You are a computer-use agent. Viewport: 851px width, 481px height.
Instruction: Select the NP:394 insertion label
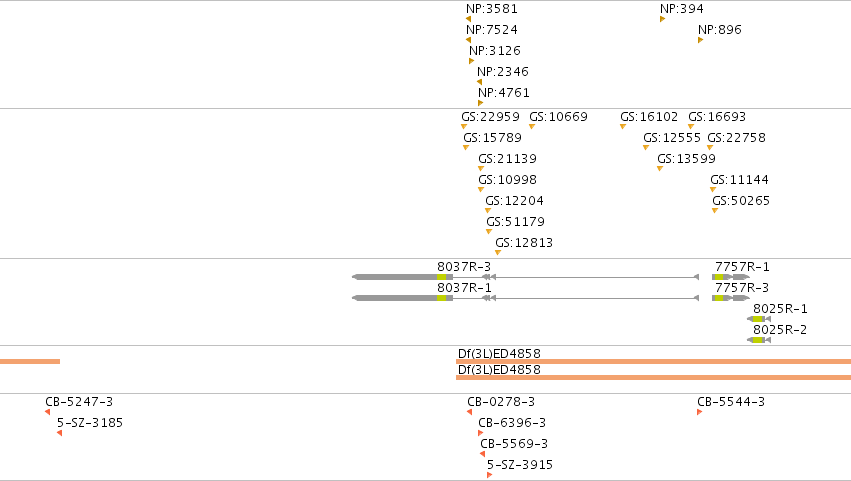(x=682, y=9)
